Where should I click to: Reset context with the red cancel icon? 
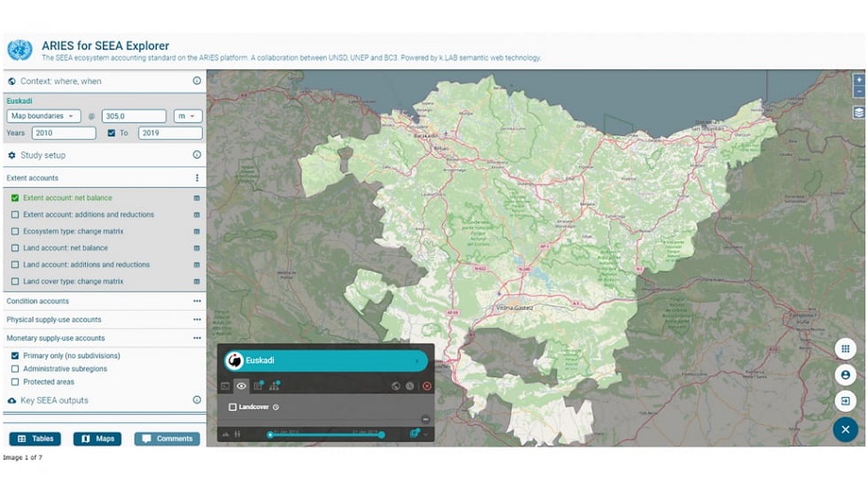(x=427, y=387)
